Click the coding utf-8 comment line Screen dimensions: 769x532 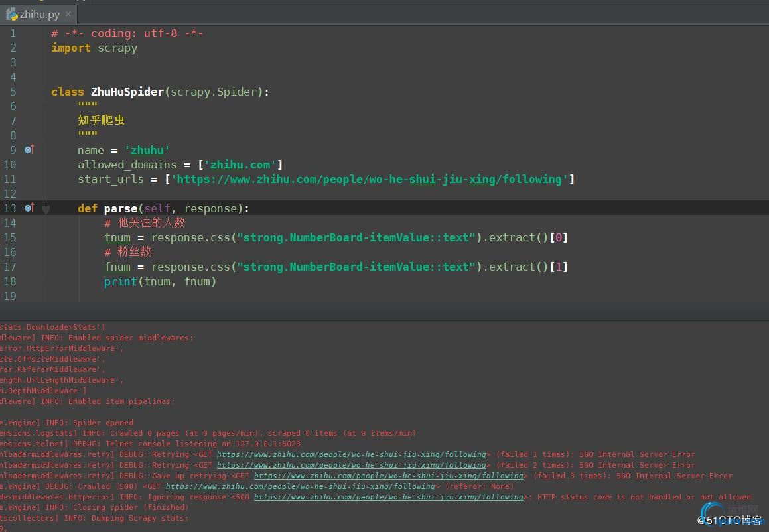127,33
